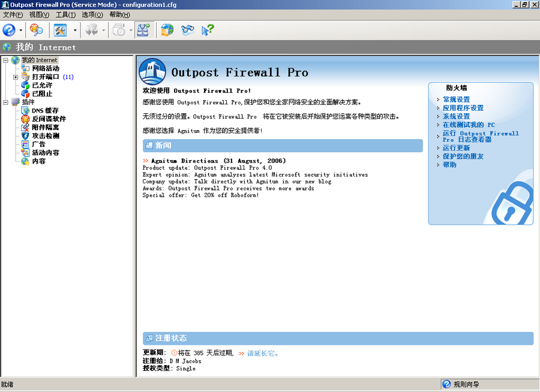Image resolution: width=540 pixels, height=392 pixels.
Task: Click the 注册状态 section header
Action: pos(338,338)
